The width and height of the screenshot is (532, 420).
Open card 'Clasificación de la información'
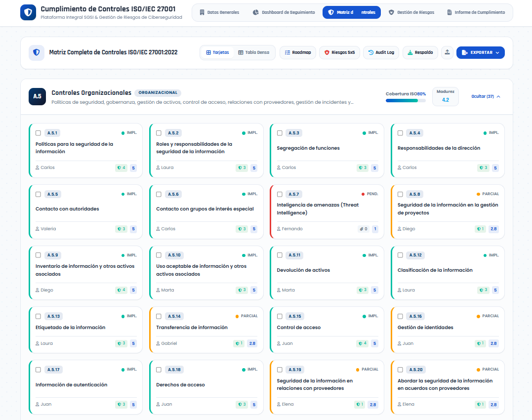[448, 273]
